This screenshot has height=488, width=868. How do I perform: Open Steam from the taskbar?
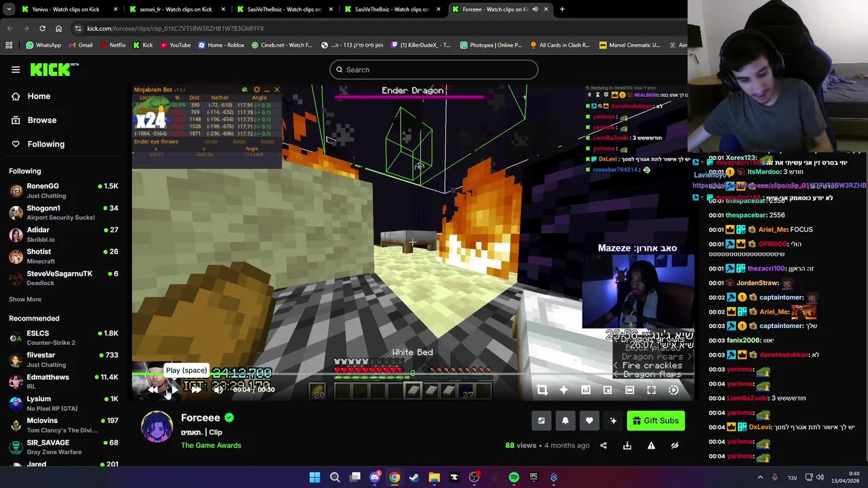click(x=414, y=478)
